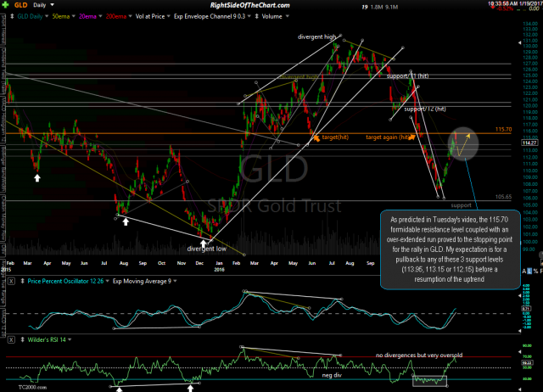Click the Aug 2016 time axis label
The image size is (543, 392).
click(x=350, y=263)
